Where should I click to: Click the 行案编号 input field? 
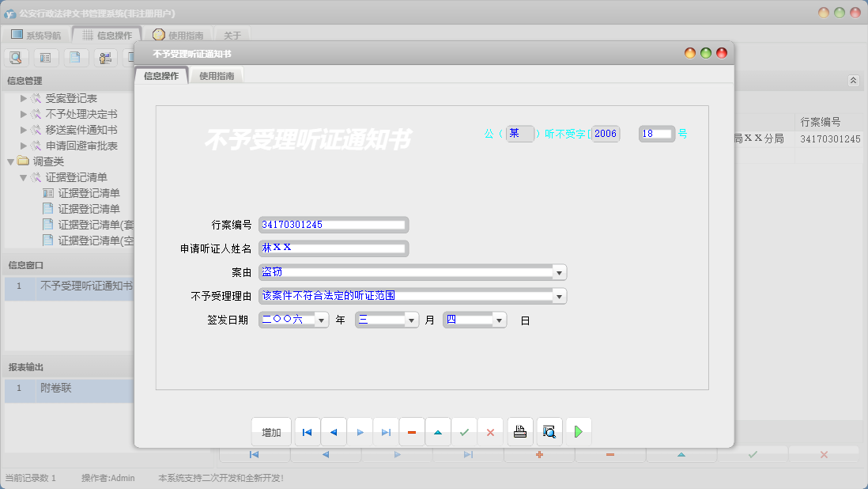(x=332, y=224)
